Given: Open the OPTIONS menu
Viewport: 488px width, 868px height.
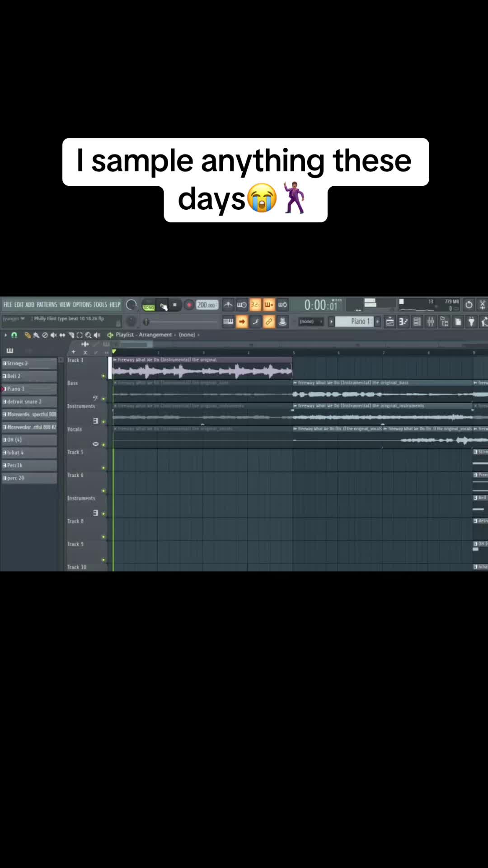Looking at the screenshot, I should click(x=82, y=305).
